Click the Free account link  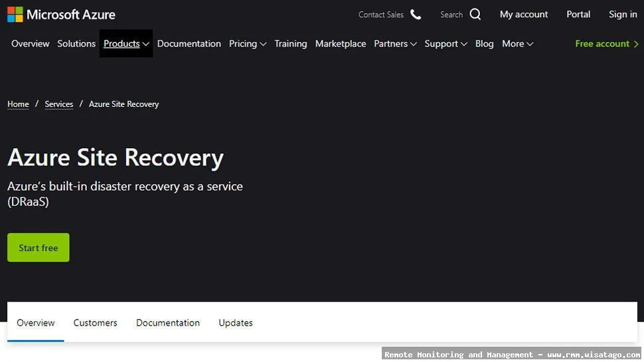click(x=602, y=44)
